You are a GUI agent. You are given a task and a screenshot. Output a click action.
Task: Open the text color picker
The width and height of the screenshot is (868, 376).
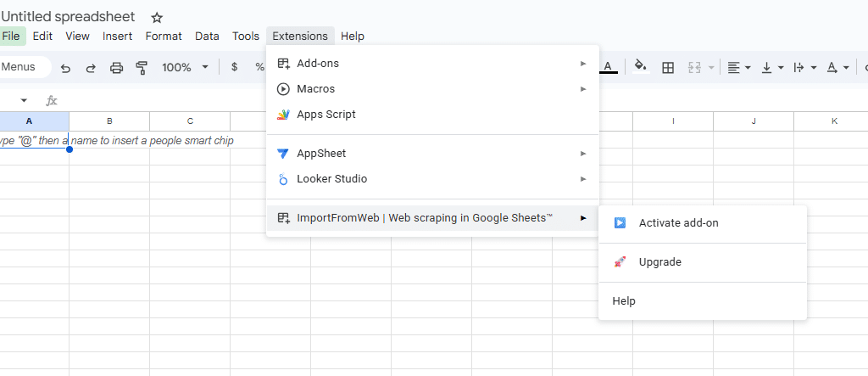tap(608, 67)
